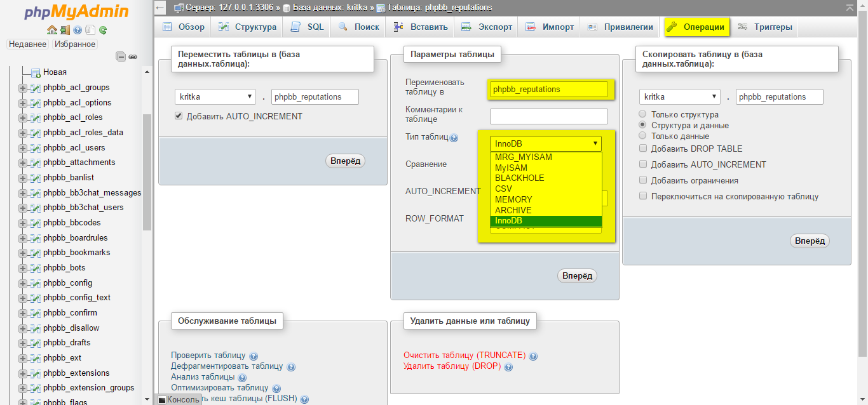Viewport: 868px width, 405px height.
Task: Click the chain link icon in the navigation panel
Action: (x=133, y=56)
